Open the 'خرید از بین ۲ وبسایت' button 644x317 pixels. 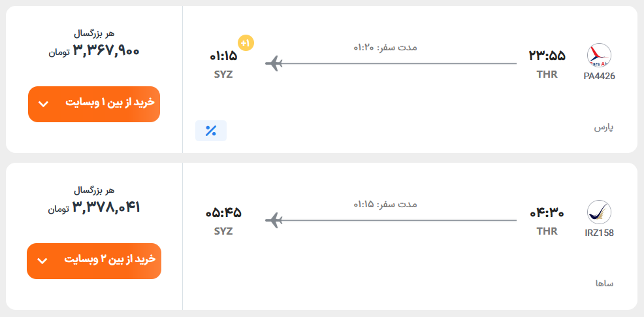point(94,261)
